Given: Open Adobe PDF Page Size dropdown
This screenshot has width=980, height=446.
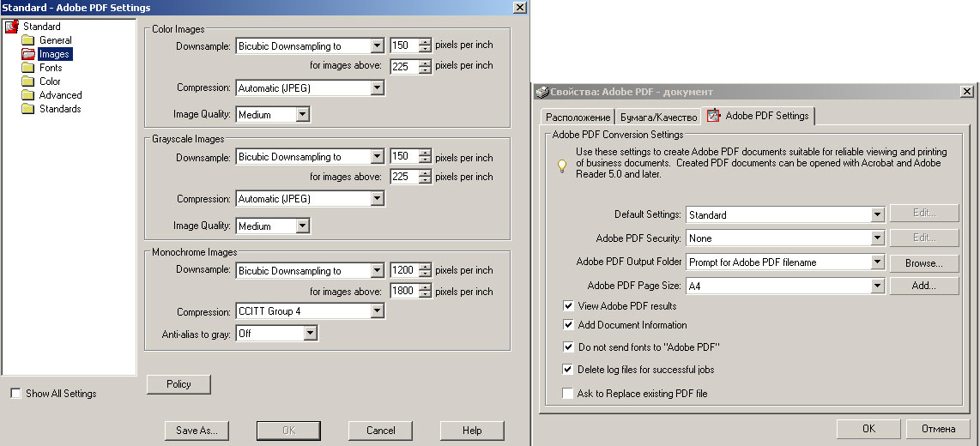Looking at the screenshot, I should 878,286.
